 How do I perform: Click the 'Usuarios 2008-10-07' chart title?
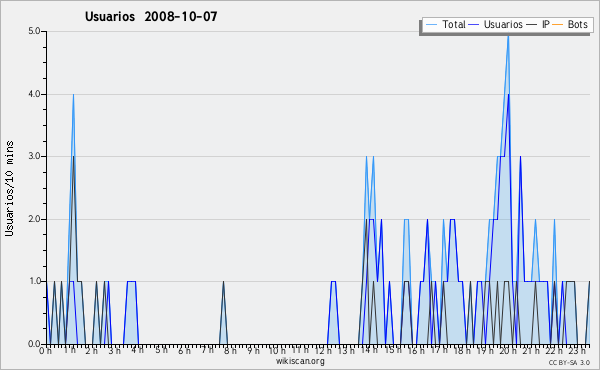(x=151, y=17)
